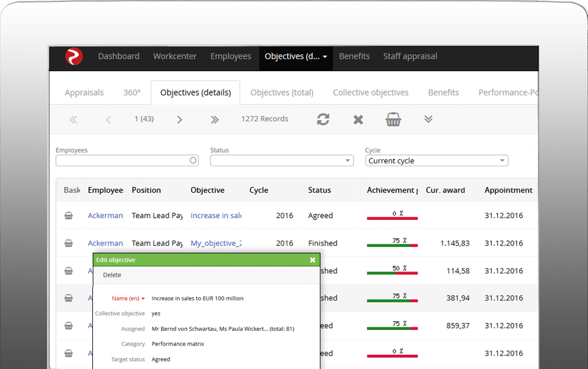Click the name field Increase in sales to EUR 100 million
The height and width of the screenshot is (369, 588).
coord(197,298)
